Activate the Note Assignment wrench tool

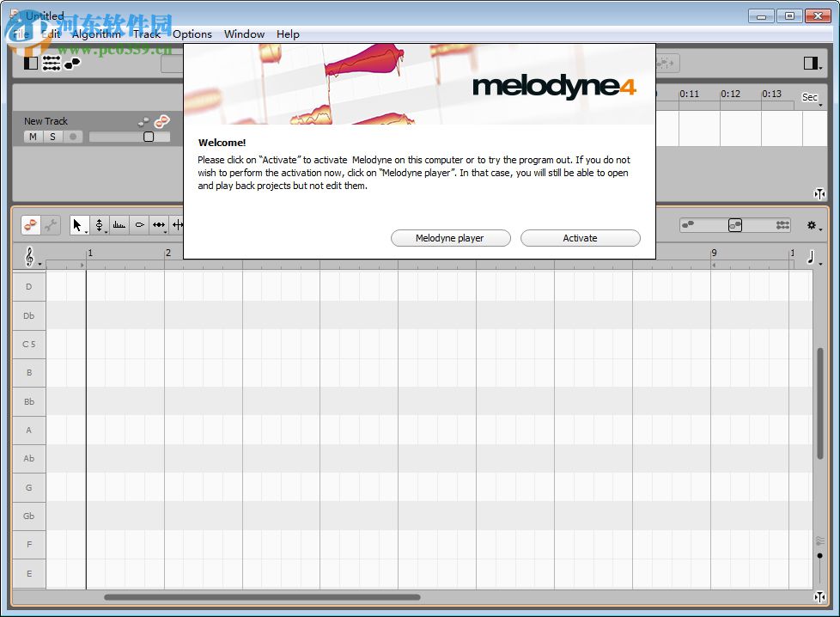[x=51, y=225]
